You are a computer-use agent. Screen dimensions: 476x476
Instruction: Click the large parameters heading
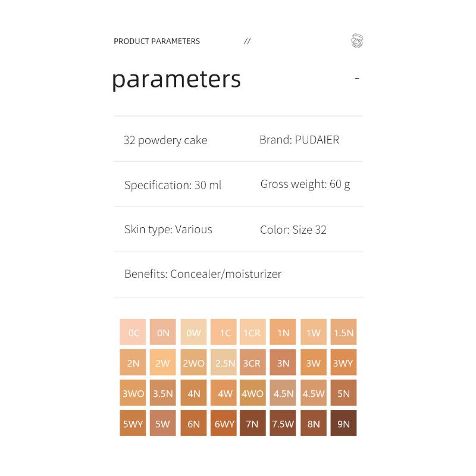pos(176,79)
